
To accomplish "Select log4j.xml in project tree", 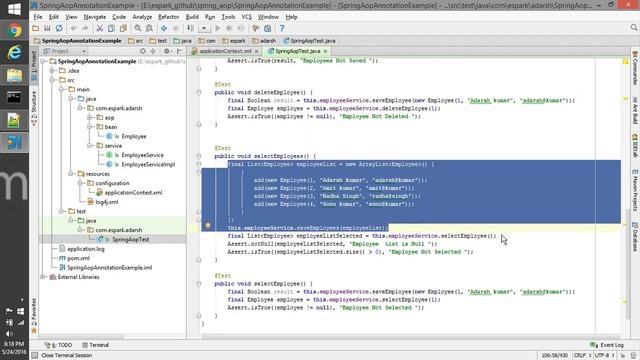I will [x=107, y=202].
